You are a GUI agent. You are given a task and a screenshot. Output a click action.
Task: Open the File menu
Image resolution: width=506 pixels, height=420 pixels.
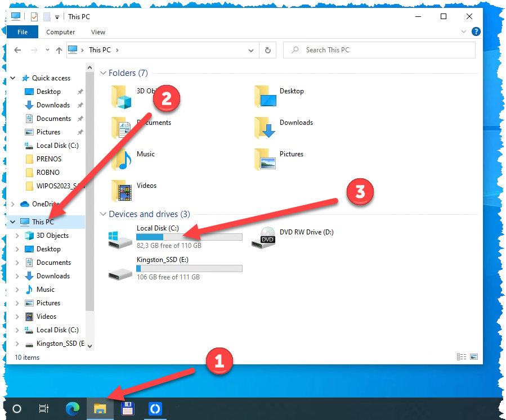(23, 32)
